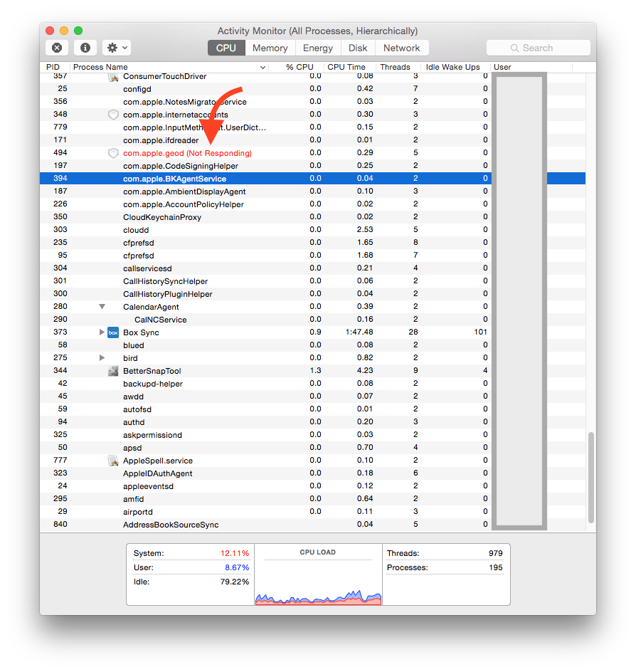Open the gear action menu dropdown
636x672 pixels.
pos(117,48)
